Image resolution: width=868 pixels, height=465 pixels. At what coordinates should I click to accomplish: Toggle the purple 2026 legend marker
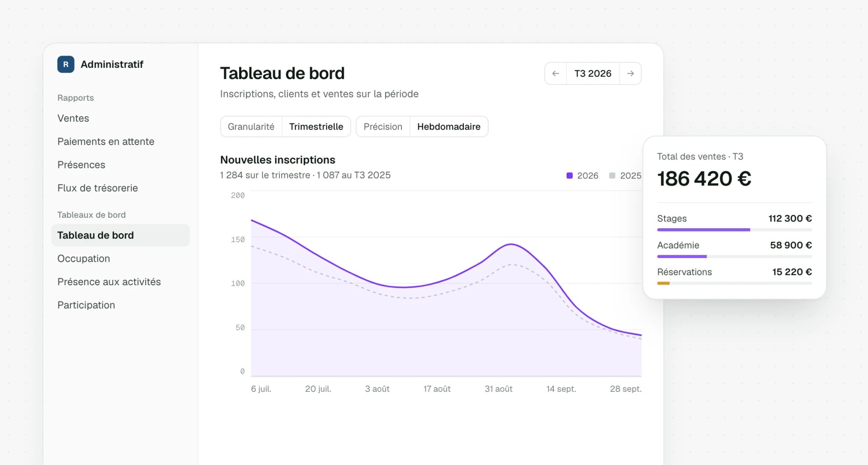click(x=570, y=175)
